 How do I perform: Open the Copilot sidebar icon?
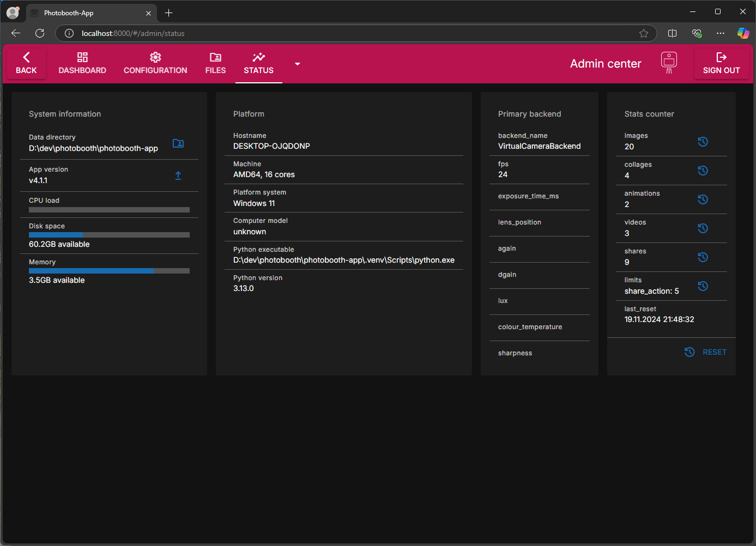pyautogui.click(x=743, y=33)
